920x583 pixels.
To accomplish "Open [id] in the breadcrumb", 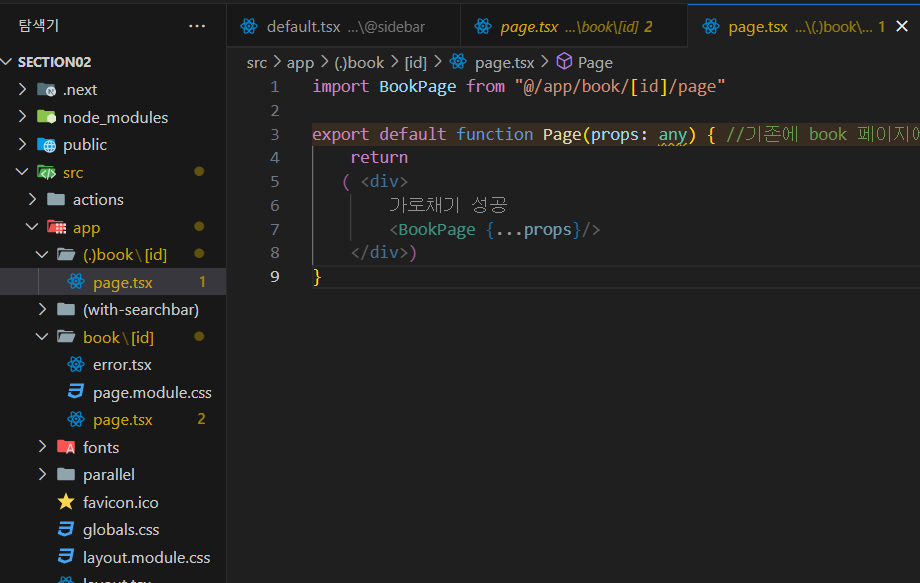I will click(415, 63).
